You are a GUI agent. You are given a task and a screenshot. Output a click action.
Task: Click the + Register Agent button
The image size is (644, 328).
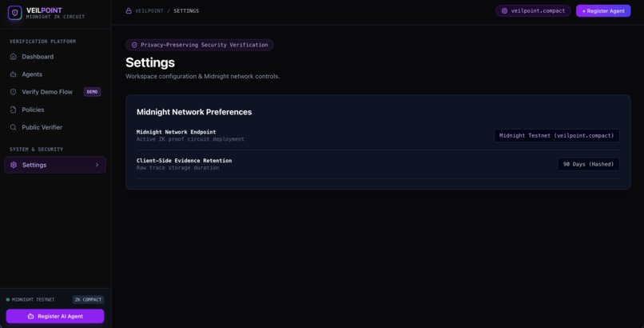coord(603,11)
